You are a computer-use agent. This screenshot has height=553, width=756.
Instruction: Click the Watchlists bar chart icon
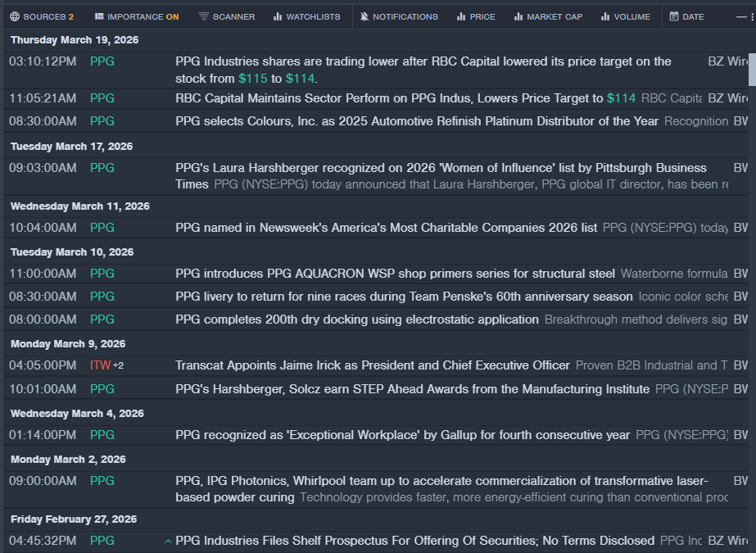coord(278,17)
